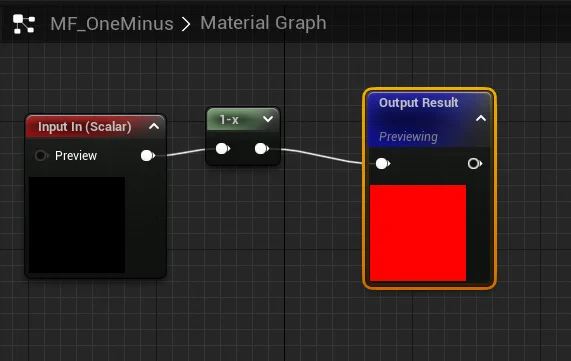Screen dimensions: 571x361
Task: Click the output pin of Input In (Scalar)
Action: point(148,156)
